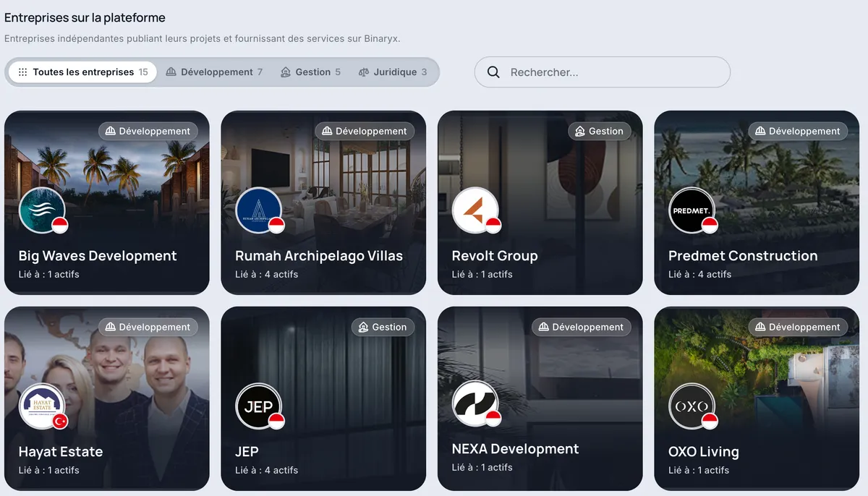Switch to the Gestion filter tab
Screen dimensions: 868x496
click(310, 72)
